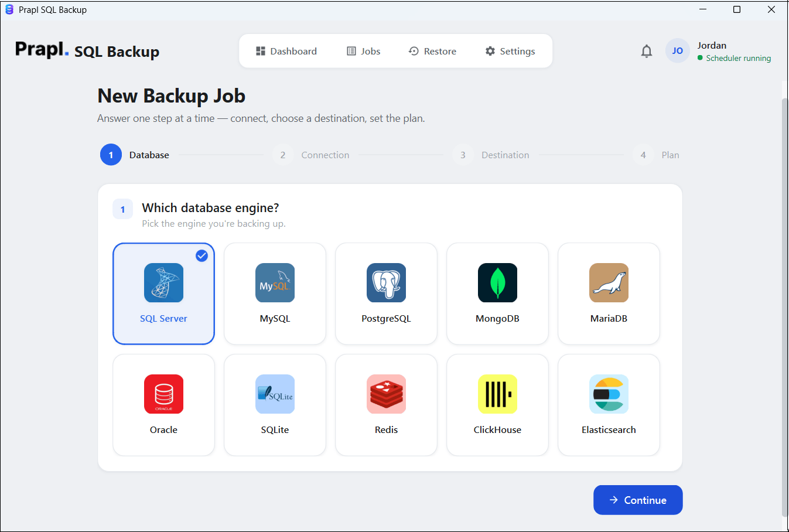Click the MongoDB card label

pos(497,319)
